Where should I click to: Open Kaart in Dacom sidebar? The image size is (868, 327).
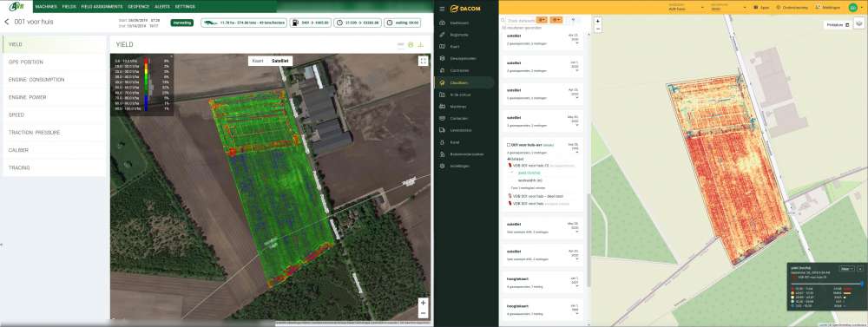455,47
